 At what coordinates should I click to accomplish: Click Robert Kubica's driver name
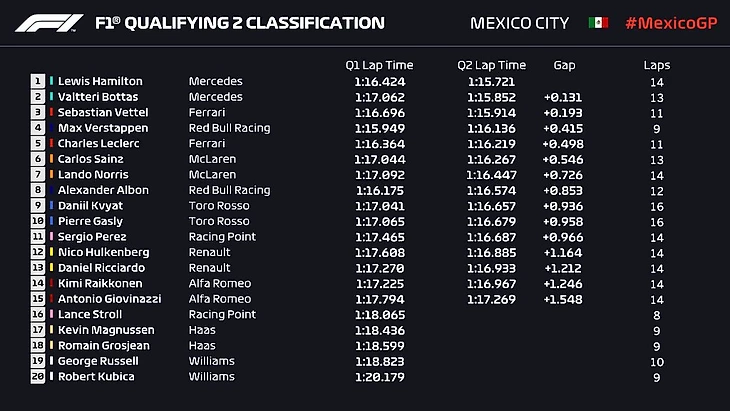[x=97, y=377]
